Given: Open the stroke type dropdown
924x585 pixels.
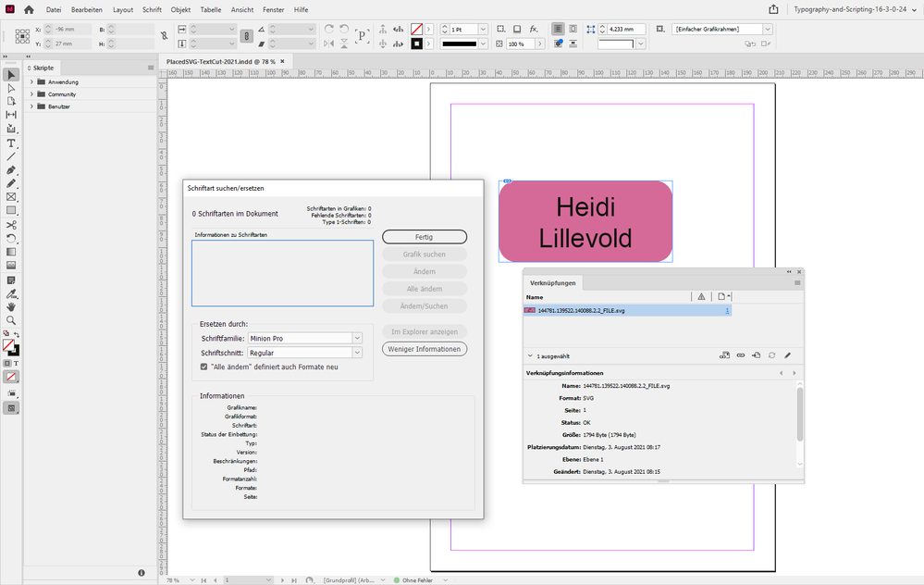Looking at the screenshot, I should [x=483, y=44].
